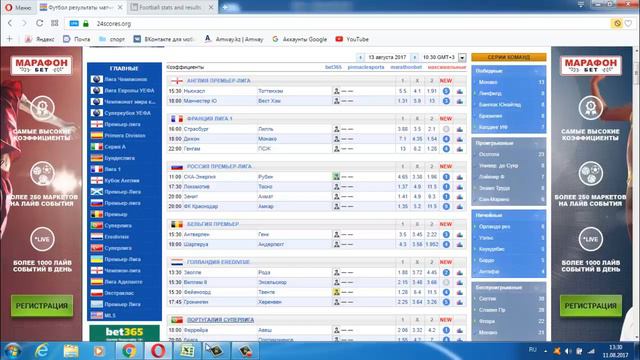Viewport: 640px width, 360px height.
Task: Click blue round badge in СКА-Энергия row
Action: pyautogui.click(x=446, y=177)
